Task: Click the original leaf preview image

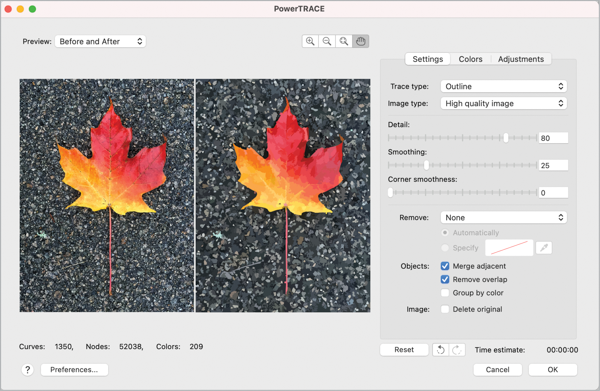Action: [x=107, y=196]
